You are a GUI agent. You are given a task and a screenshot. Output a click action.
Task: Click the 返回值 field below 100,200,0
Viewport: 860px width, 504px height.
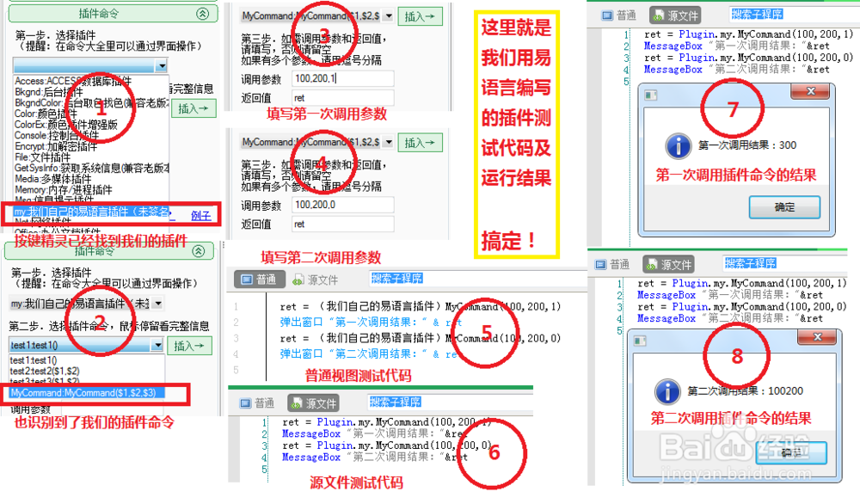(343, 224)
